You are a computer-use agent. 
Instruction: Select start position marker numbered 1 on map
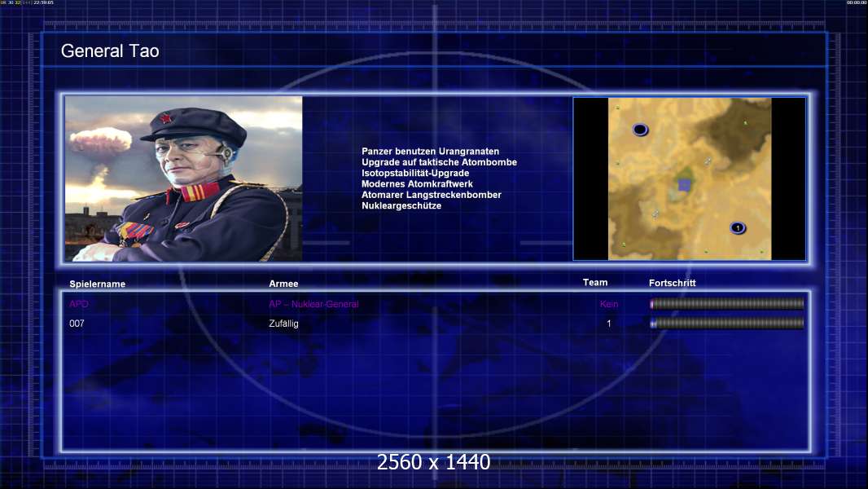tap(738, 227)
